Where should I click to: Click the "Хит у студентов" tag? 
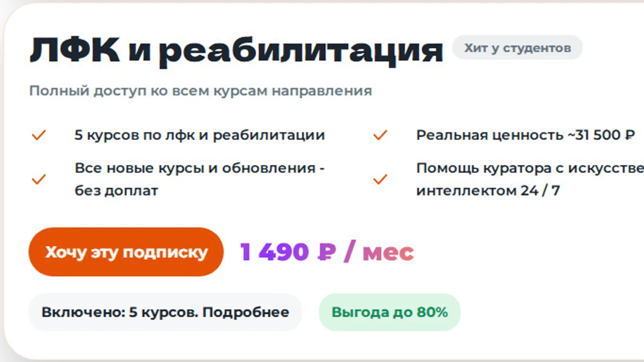tap(517, 48)
